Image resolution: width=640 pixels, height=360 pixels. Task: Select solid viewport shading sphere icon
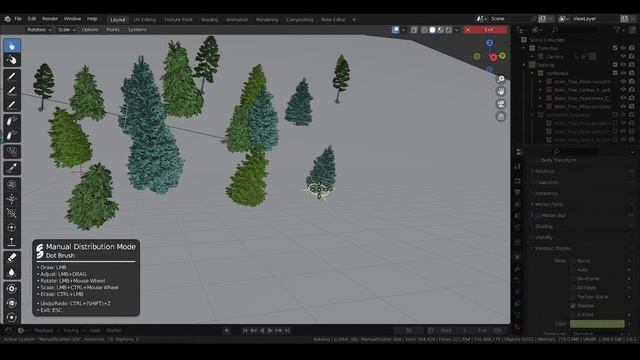(432, 30)
